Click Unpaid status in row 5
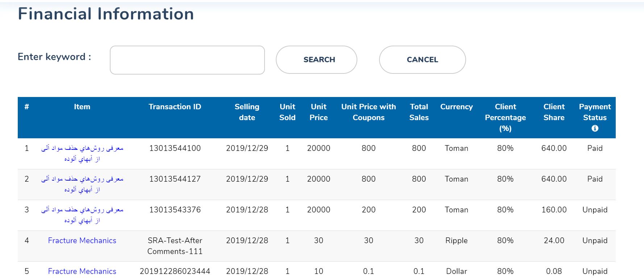 click(595, 271)
